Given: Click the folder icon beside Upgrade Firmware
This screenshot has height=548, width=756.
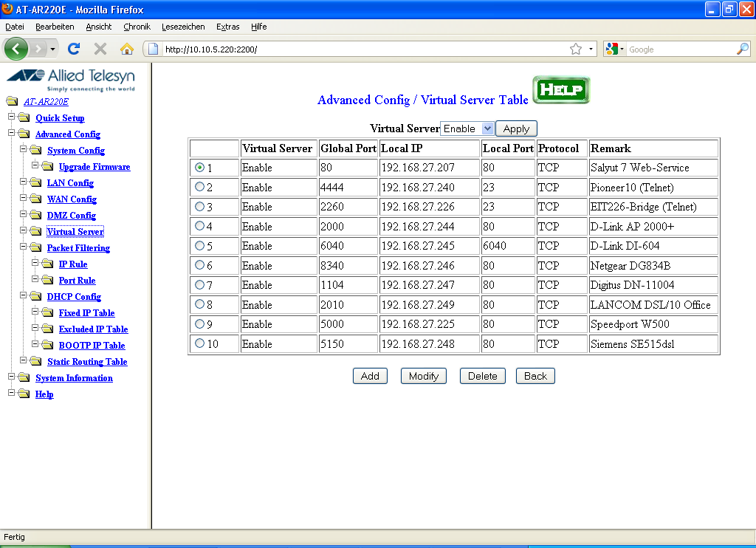Looking at the screenshot, I should (47, 166).
